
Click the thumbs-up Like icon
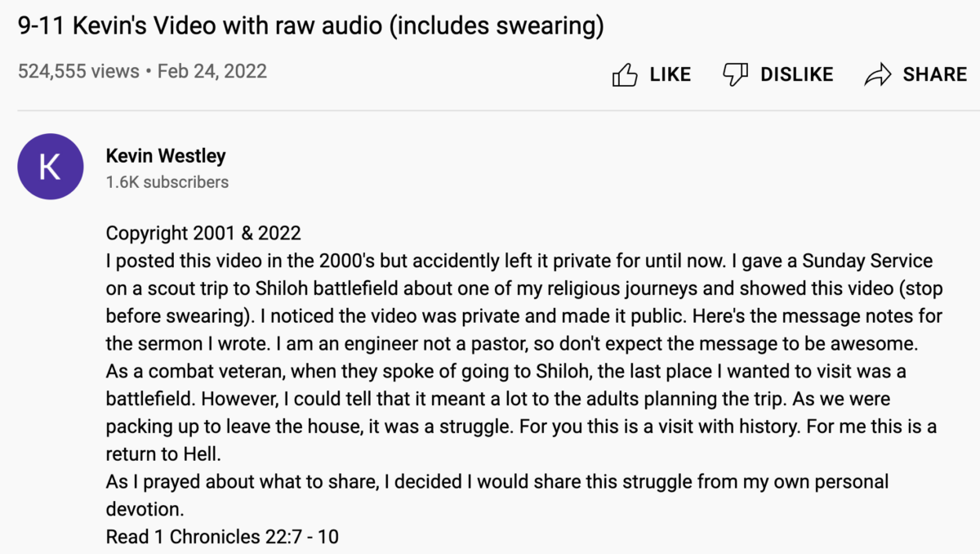click(624, 75)
